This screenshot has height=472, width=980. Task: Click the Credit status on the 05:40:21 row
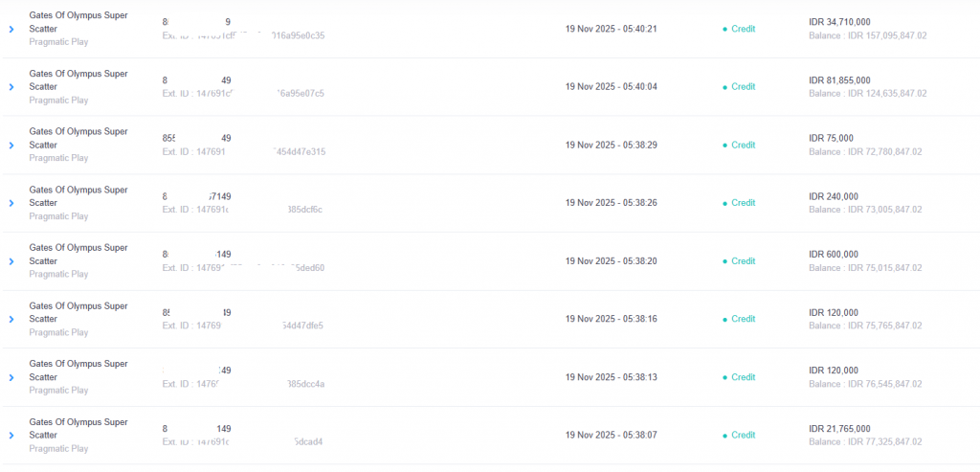(743, 29)
